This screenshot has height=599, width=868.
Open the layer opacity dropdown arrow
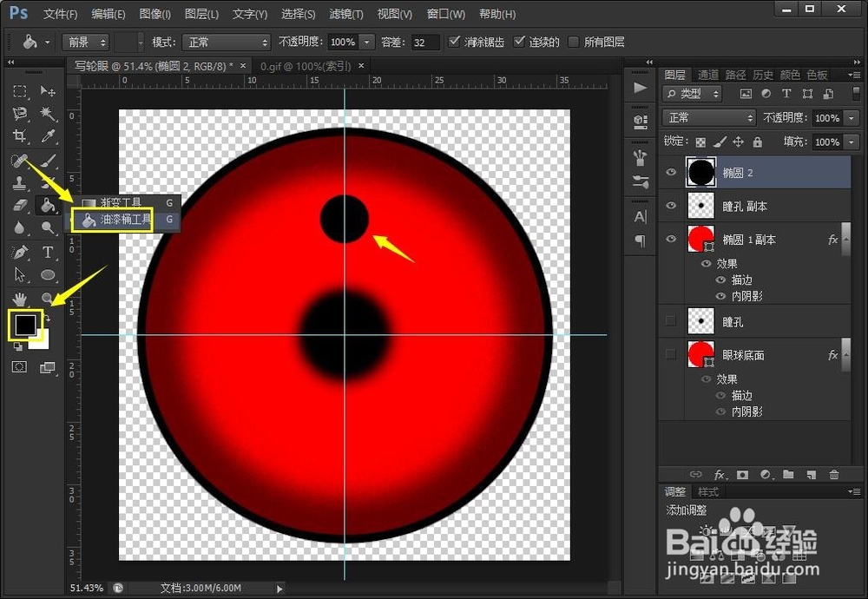[852, 118]
